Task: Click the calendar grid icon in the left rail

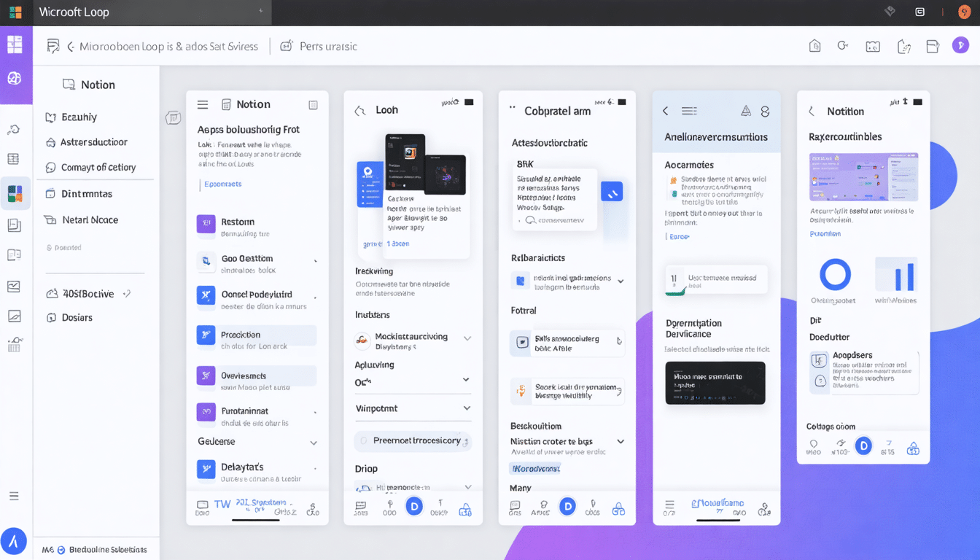Action: click(15, 345)
